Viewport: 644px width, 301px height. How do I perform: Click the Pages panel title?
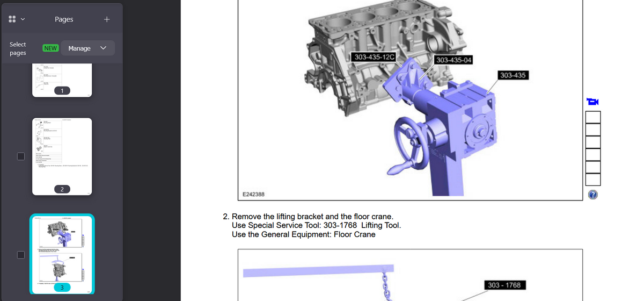[64, 19]
